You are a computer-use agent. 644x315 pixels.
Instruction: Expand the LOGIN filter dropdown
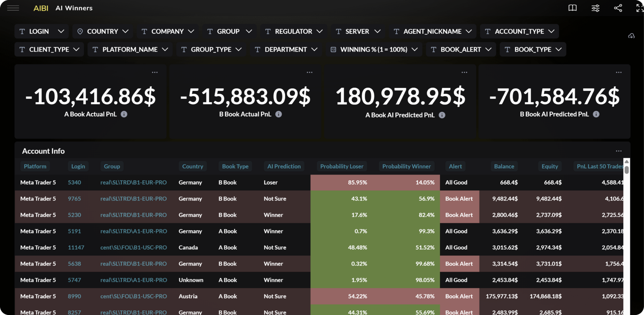pyautogui.click(x=42, y=31)
